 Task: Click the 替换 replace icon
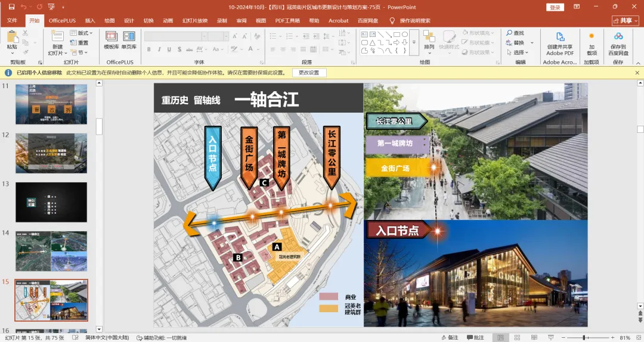pos(509,43)
